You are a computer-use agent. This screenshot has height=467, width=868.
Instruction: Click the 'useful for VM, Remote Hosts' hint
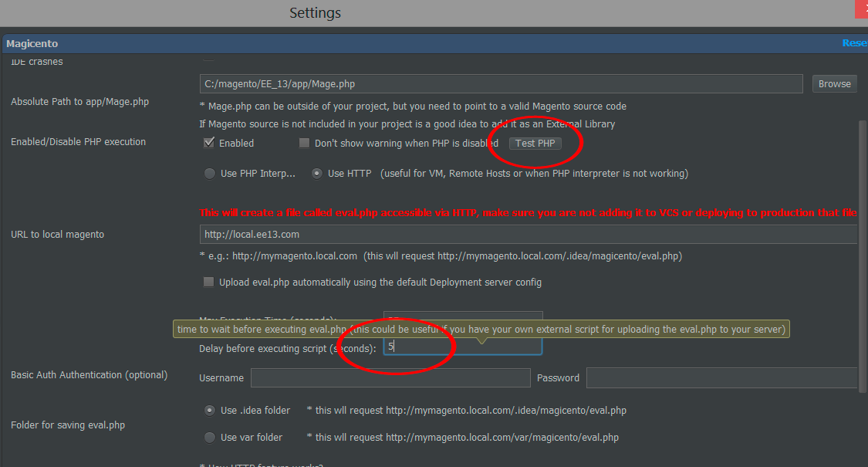[x=534, y=174]
